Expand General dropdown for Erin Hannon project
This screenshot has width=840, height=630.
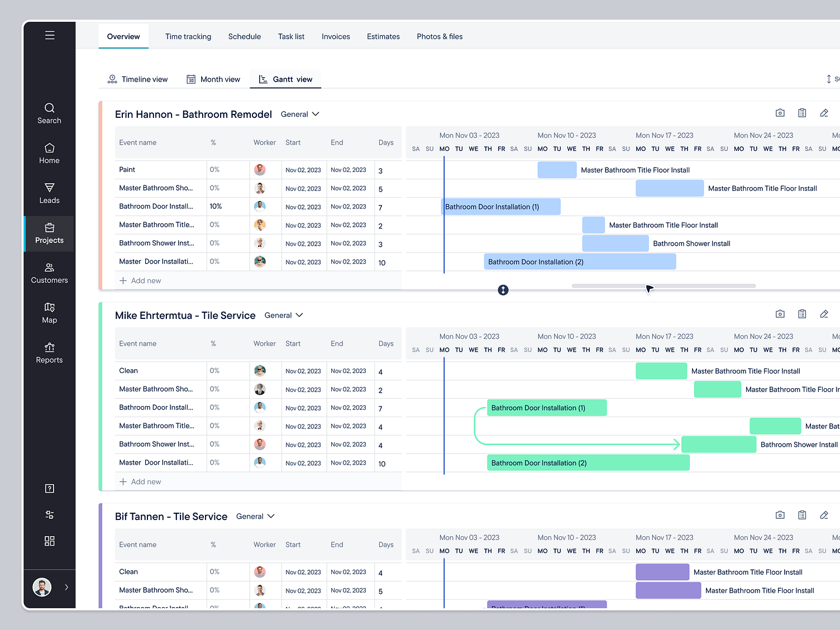click(x=300, y=114)
